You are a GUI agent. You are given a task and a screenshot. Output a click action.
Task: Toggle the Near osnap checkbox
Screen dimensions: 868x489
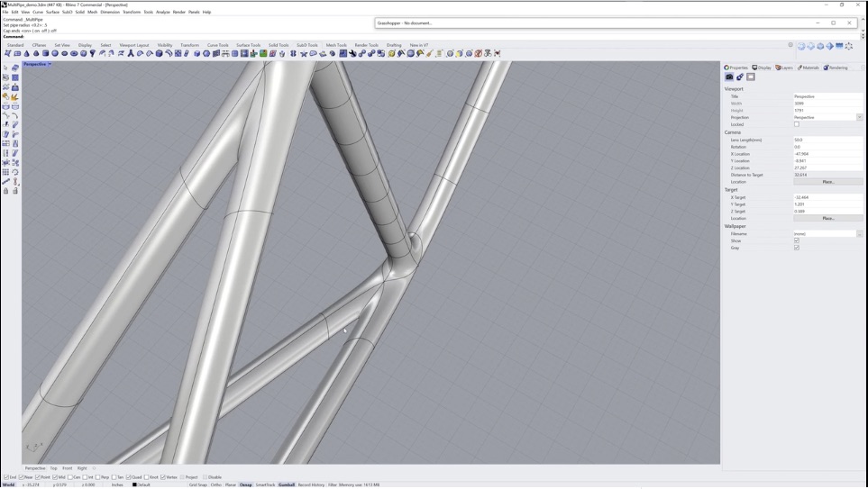[x=22, y=476]
